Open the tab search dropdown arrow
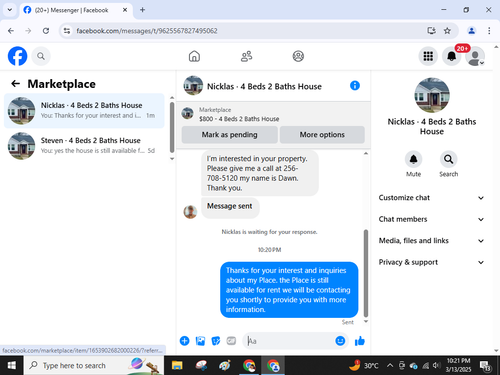Viewport: 500px width, 375px height. point(10,10)
